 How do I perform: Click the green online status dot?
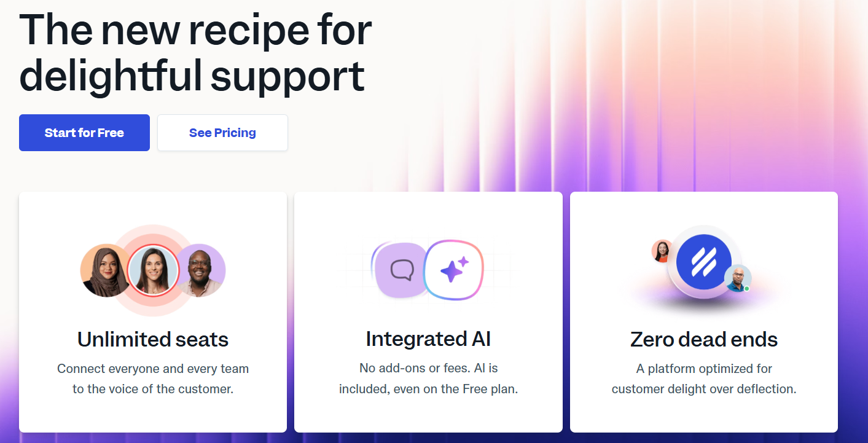[x=747, y=288]
